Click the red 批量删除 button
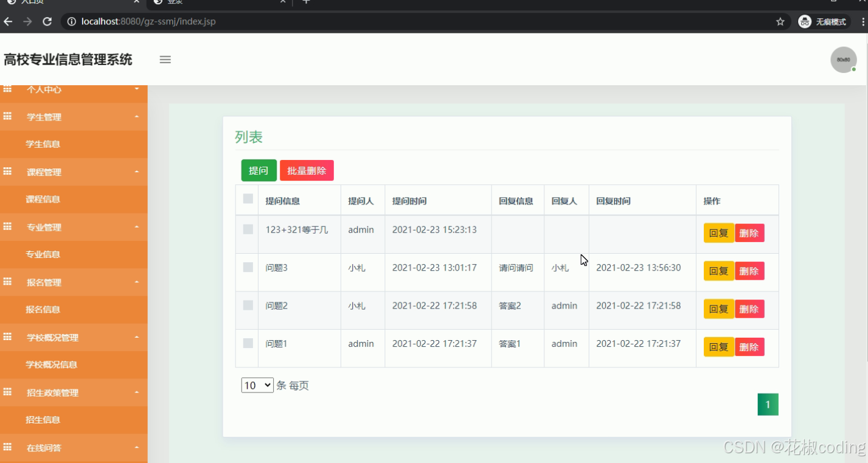868x463 pixels. tap(307, 170)
